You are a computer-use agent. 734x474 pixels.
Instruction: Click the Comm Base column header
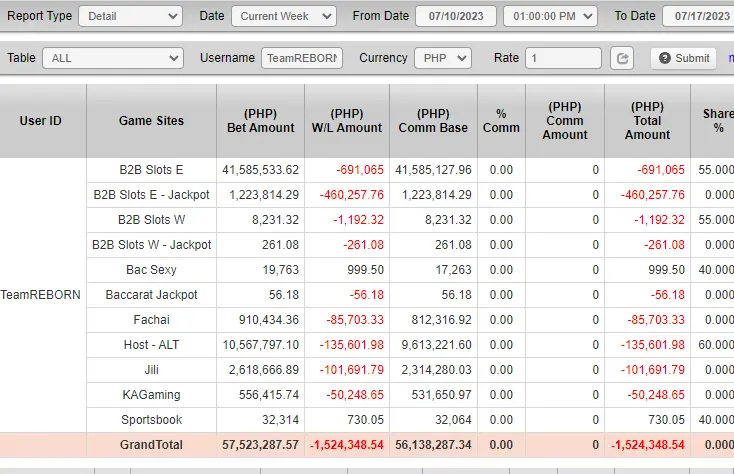point(433,121)
